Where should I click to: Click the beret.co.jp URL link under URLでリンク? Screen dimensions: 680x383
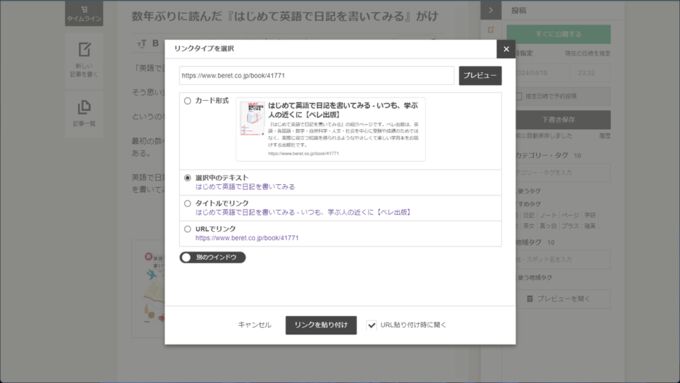point(247,238)
